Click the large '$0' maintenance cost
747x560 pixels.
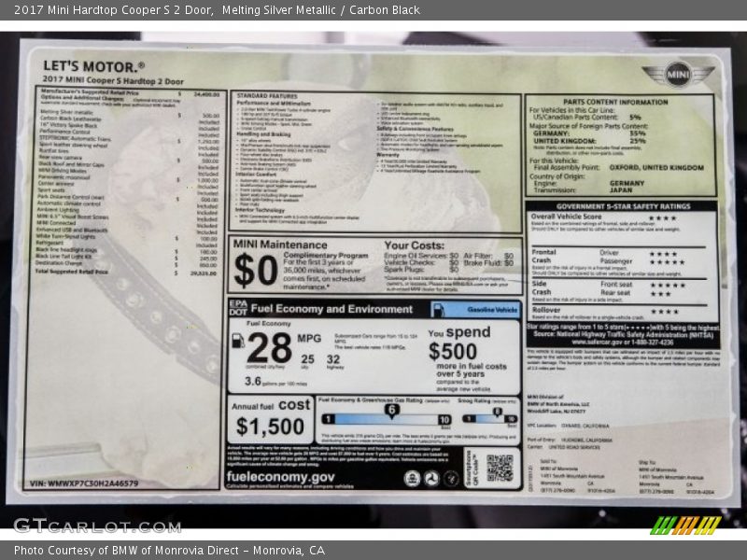[x=255, y=271]
